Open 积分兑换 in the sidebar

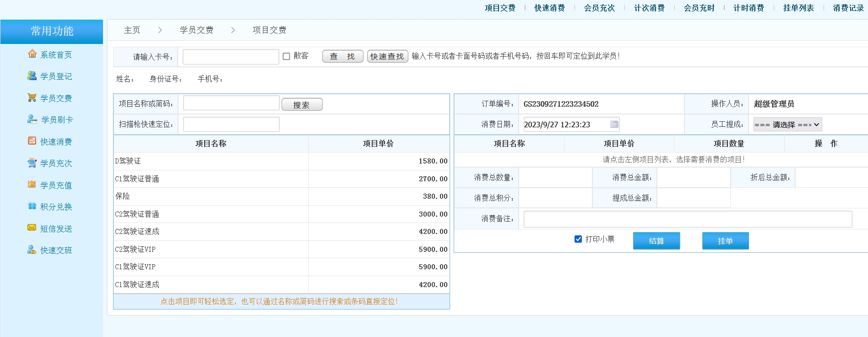(56, 207)
